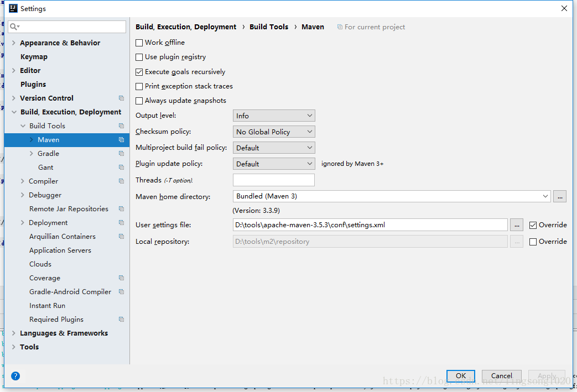
Task: Click the Threads input field
Action: click(274, 180)
